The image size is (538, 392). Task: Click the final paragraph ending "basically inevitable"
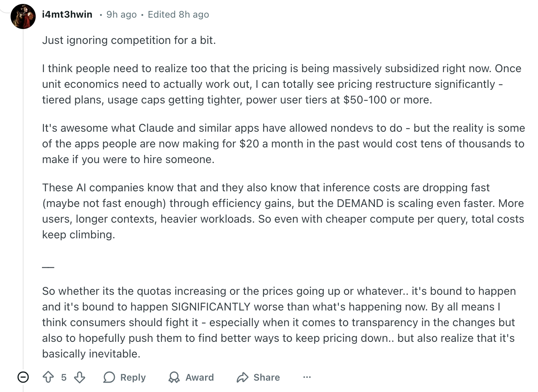click(278, 322)
